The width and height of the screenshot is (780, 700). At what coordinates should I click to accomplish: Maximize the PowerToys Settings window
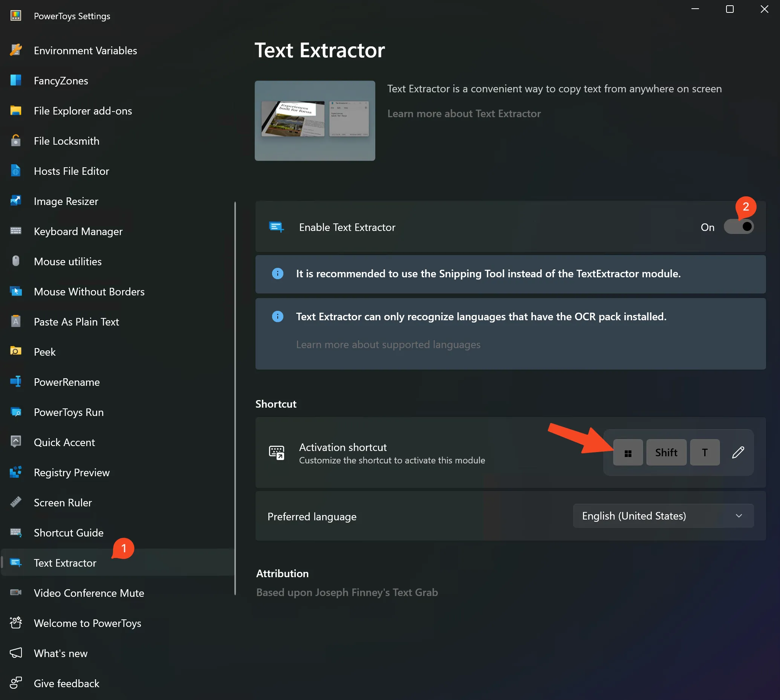[x=730, y=9]
